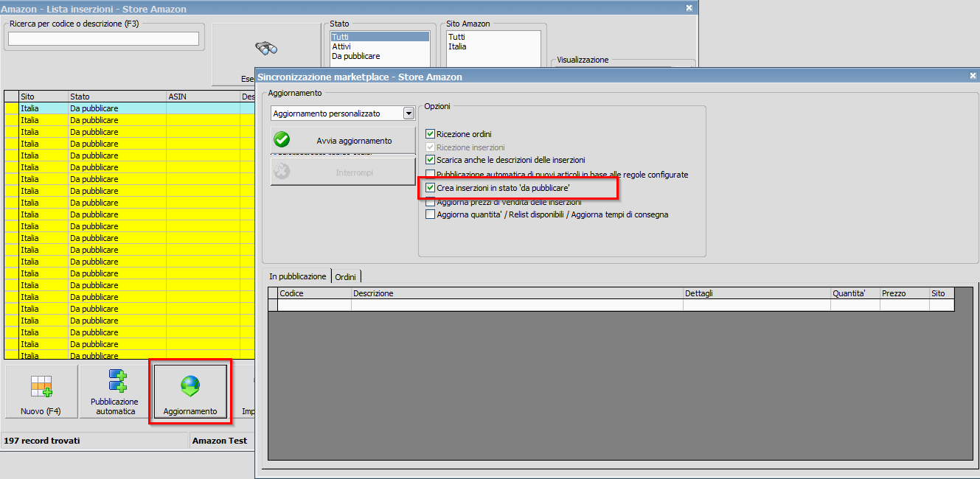Click the Aggiornamento globe button
Viewport: 980px width, 479px height.
coord(190,391)
